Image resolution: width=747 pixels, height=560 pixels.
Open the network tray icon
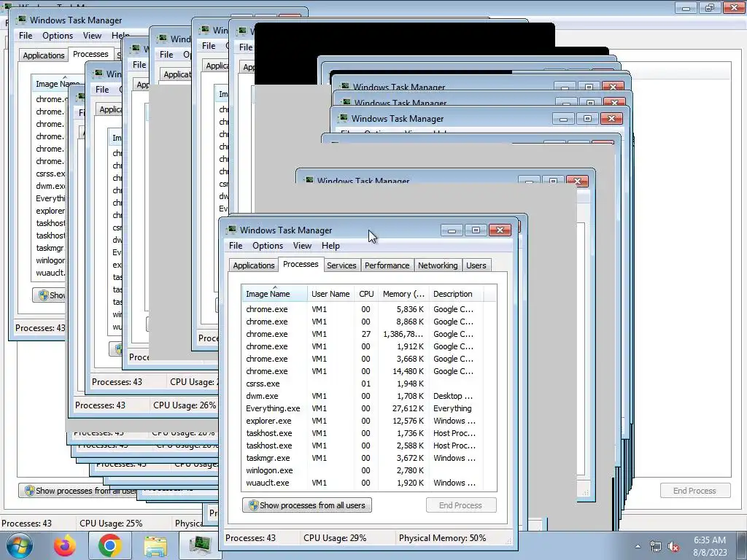click(656, 547)
